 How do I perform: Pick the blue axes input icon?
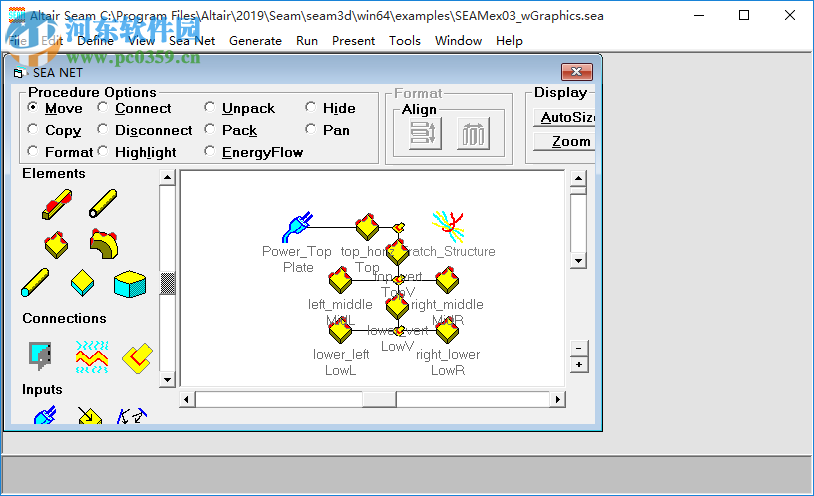(x=132, y=415)
